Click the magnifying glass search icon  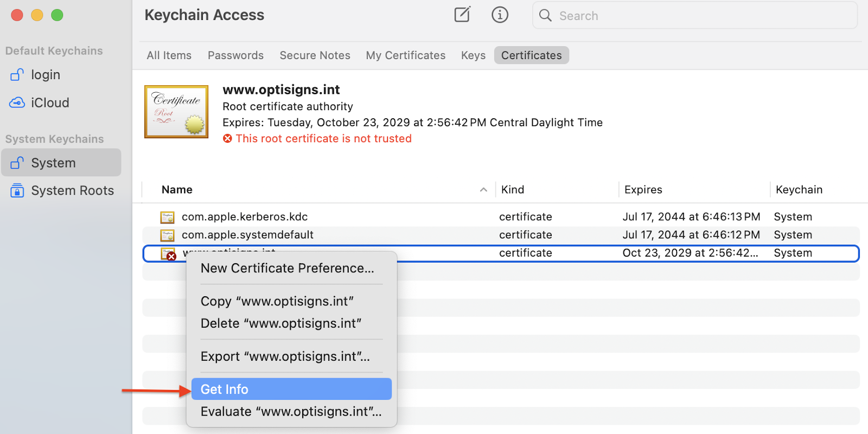coord(545,15)
